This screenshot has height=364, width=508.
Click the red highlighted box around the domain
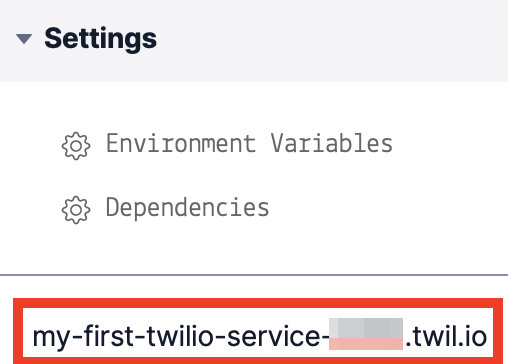pyautogui.click(x=258, y=331)
